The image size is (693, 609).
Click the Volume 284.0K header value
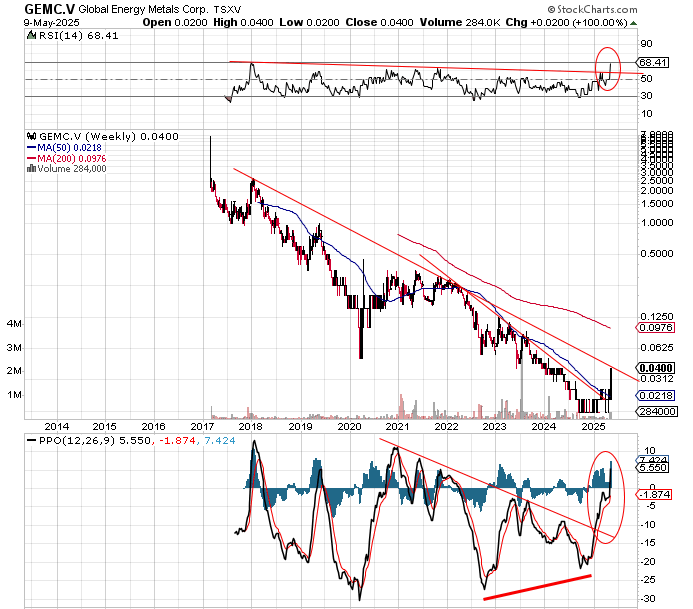(460, 23)
